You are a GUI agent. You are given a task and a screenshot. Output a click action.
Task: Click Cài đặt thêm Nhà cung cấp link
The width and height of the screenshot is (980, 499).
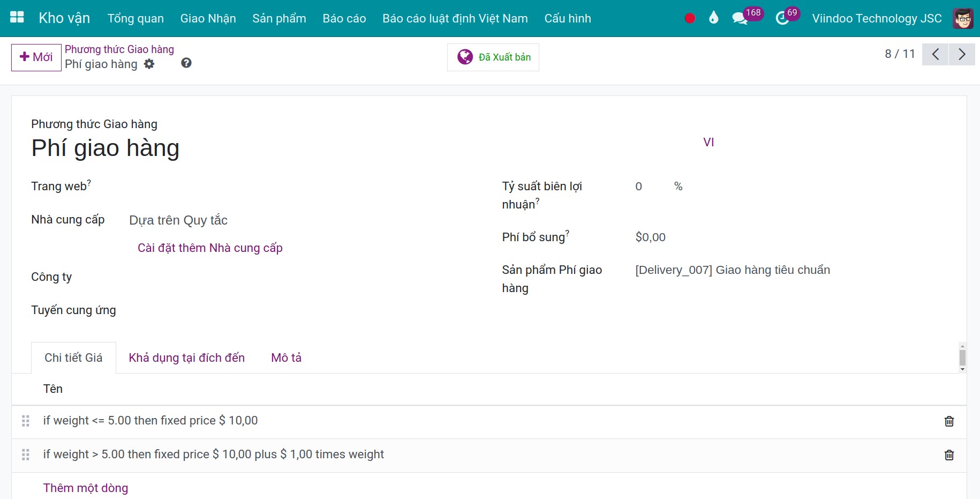(x=210, y=248)
